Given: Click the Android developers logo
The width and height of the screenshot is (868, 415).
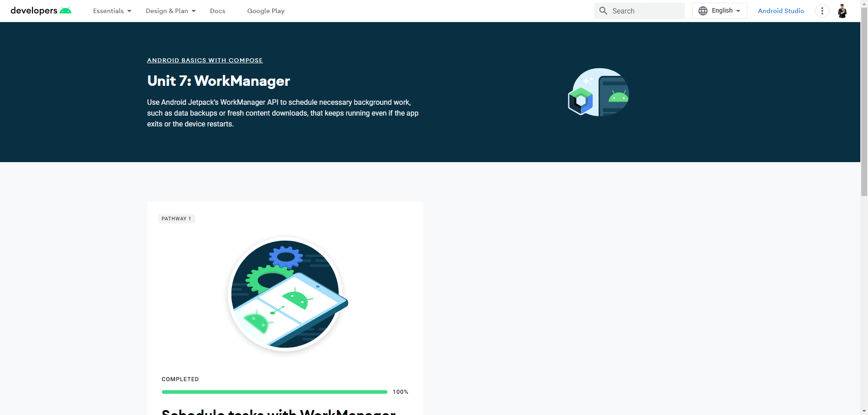Looking at the screenshot, I should 41,11.
